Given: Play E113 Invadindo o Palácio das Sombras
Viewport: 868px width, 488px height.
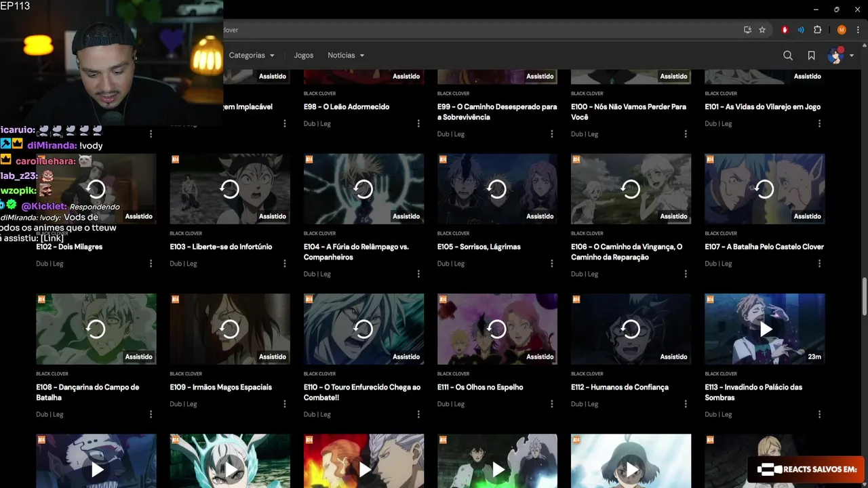Looking at the screenshot, I should tap(764, 329).
